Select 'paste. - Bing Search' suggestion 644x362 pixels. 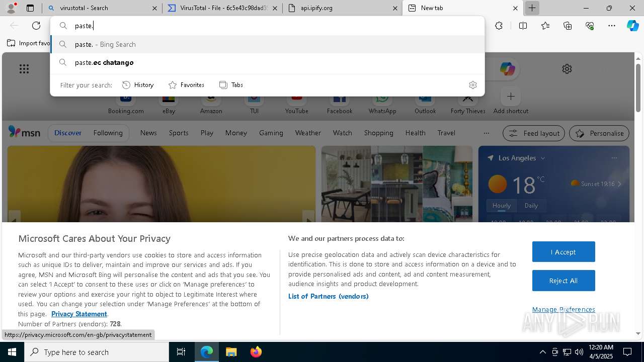[267, 44]
